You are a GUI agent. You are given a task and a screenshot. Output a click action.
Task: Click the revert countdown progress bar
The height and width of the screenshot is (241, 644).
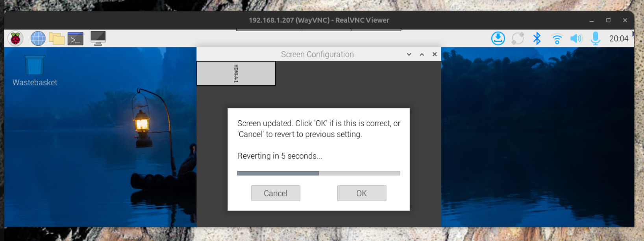[x=318, y=173]
